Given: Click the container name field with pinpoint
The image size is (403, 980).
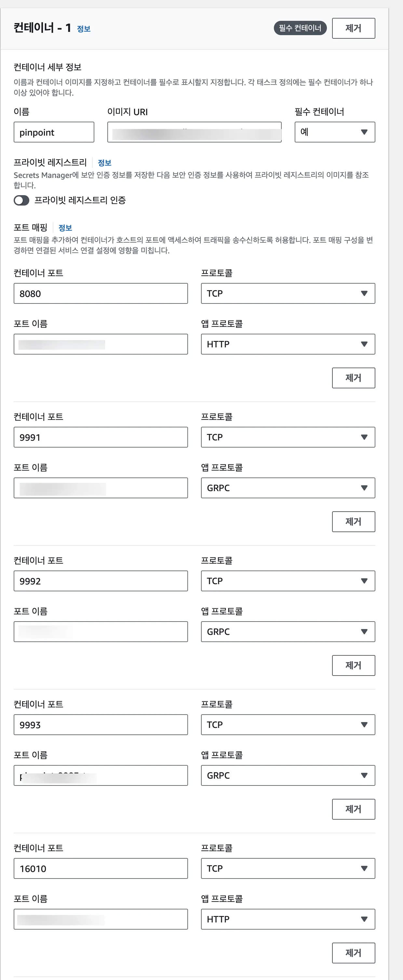Looking at the screenshot, I should pyautogui.click(x=54, y=132).
